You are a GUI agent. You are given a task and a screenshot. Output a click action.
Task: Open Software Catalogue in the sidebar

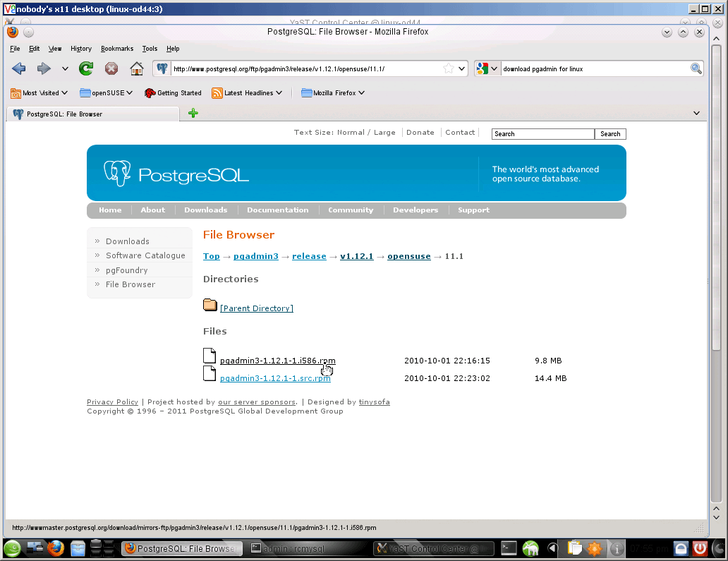coord(145,255)
